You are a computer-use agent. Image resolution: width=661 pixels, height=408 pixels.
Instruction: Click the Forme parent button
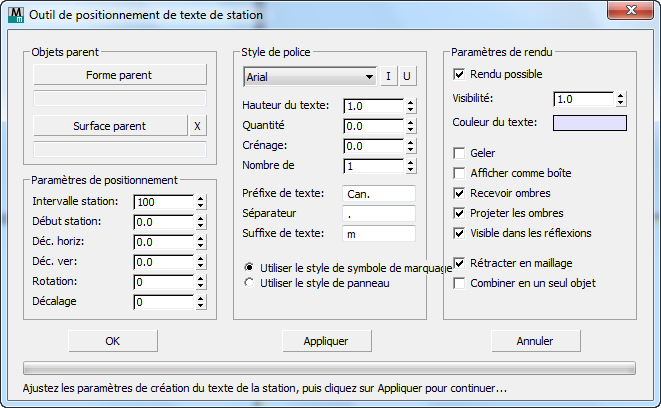120,75
